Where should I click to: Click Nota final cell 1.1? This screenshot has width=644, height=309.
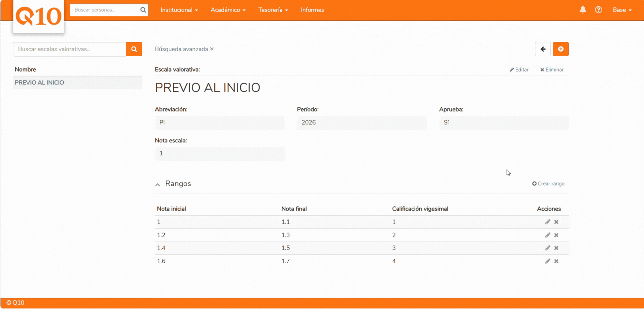pyautogui.click(x=286, y=222)
